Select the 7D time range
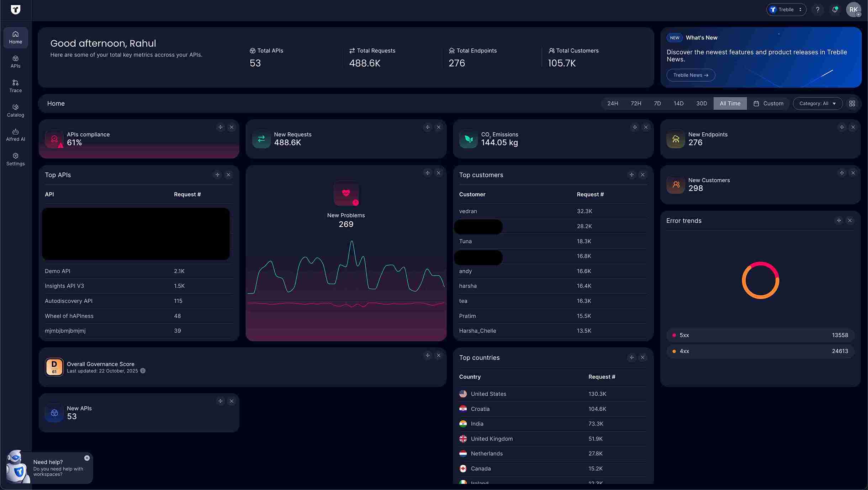Viewport: 868px width, 490px height. (657, 104)
